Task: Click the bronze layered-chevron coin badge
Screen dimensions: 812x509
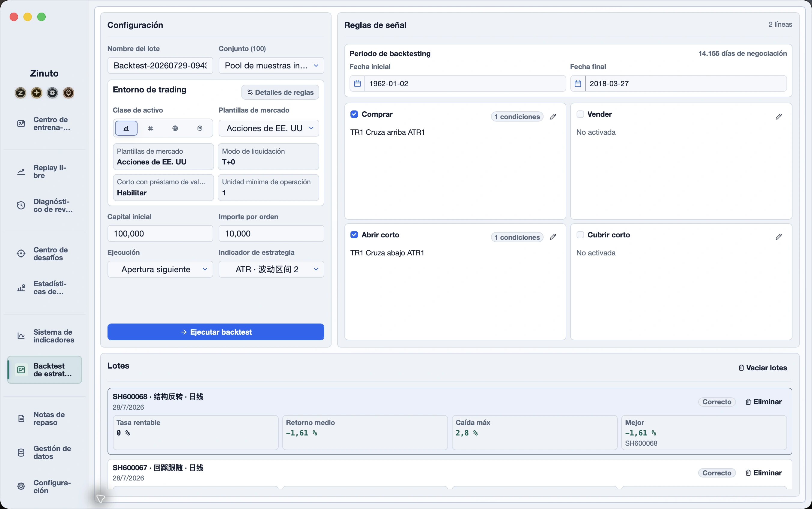Action: [68, 92]
